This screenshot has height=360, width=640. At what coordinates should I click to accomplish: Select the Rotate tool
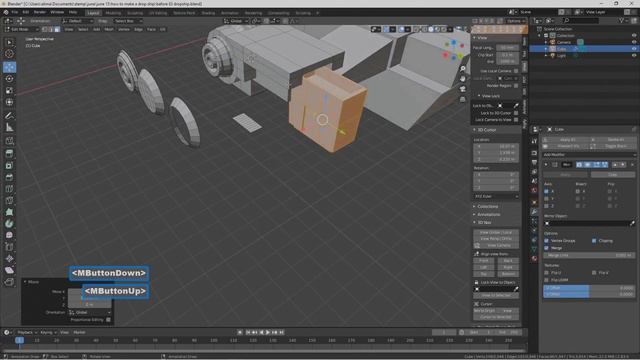coord(9,79)
